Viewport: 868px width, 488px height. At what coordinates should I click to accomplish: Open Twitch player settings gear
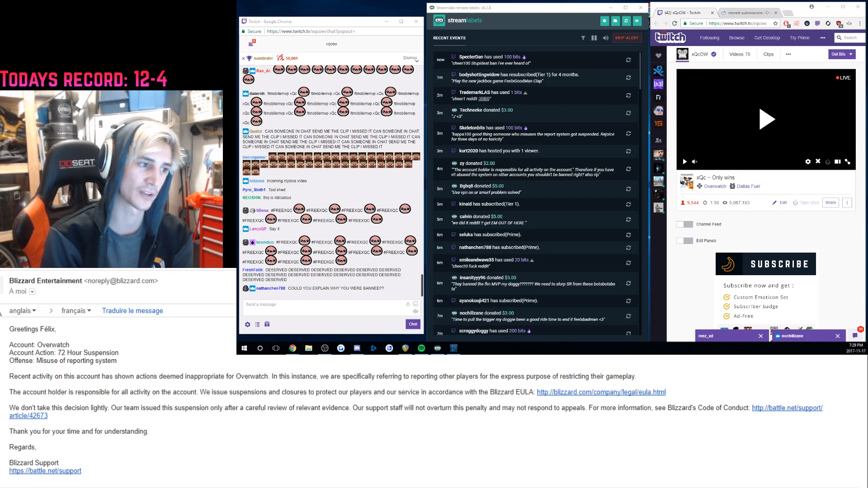coord(808,161)
